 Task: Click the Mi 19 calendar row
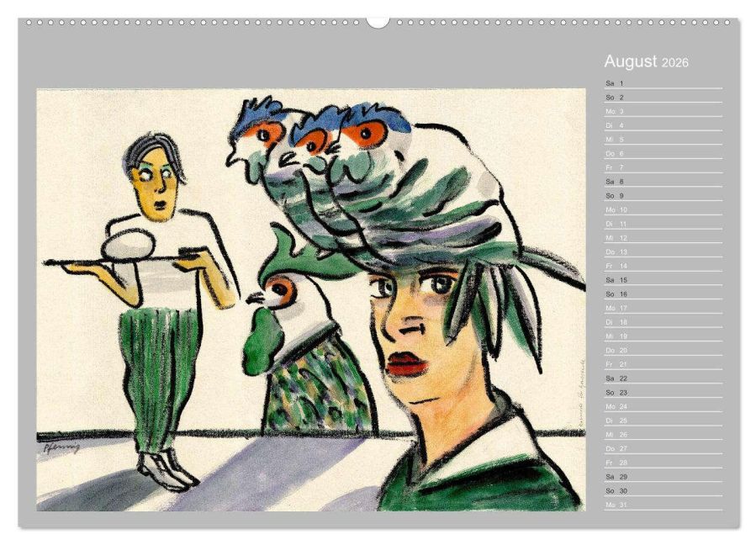click(663, 336)
